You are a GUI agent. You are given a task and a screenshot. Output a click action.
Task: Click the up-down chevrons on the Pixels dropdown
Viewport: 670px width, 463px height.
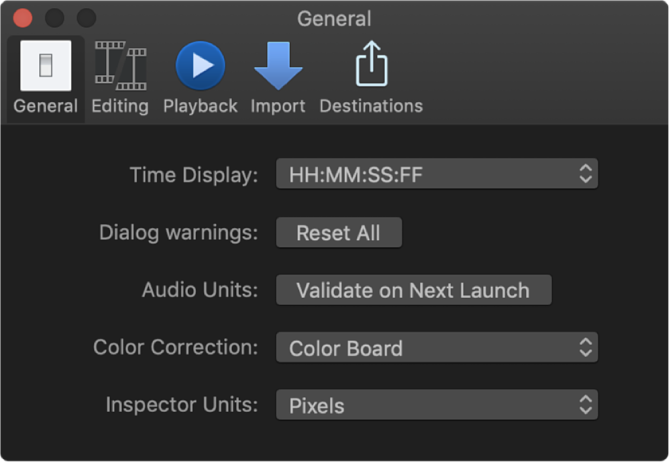[x=586, y=405]
